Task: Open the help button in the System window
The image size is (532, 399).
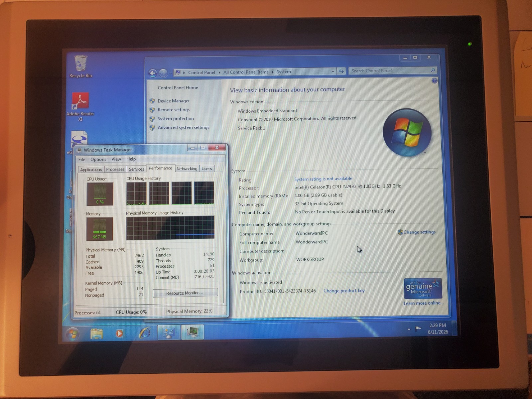Action: (434, 80)
